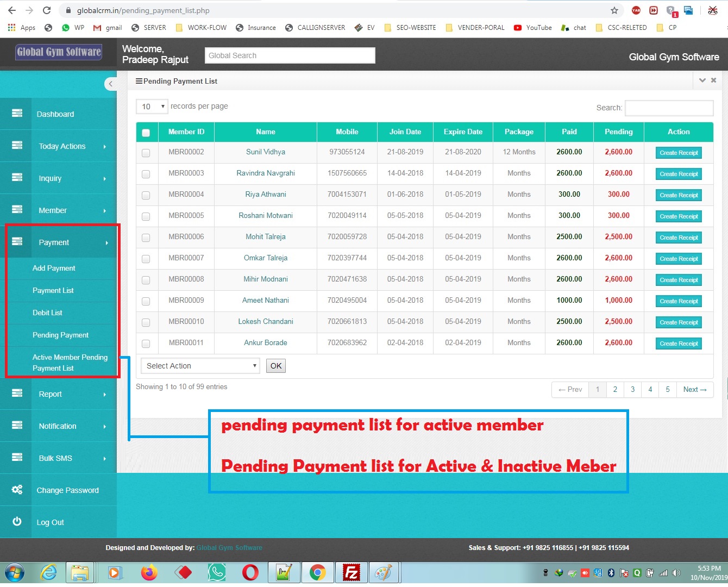728x587 pixels.
Task: Switch to the Payment List submenu item
Action: click(x=53, y=290)
